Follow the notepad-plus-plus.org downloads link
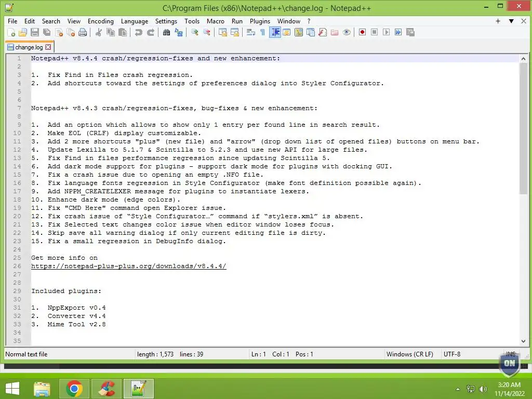Screen dimensions: 532x399 (x=129, y=266)
